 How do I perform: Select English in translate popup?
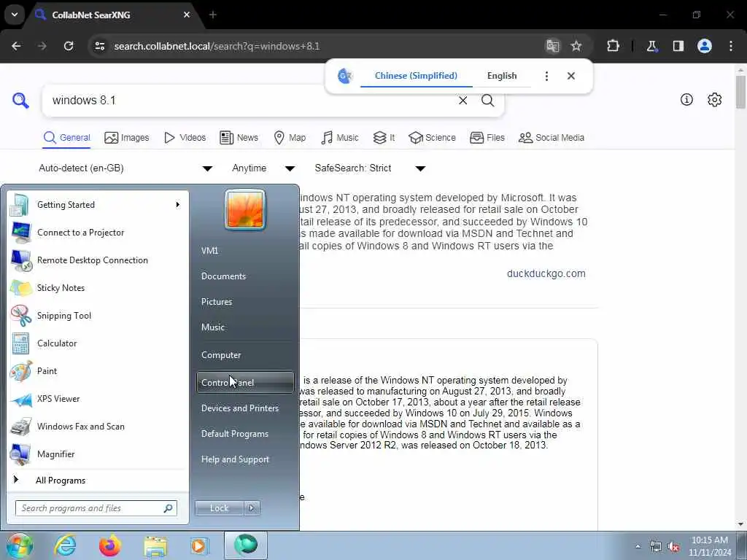[502, 76]
